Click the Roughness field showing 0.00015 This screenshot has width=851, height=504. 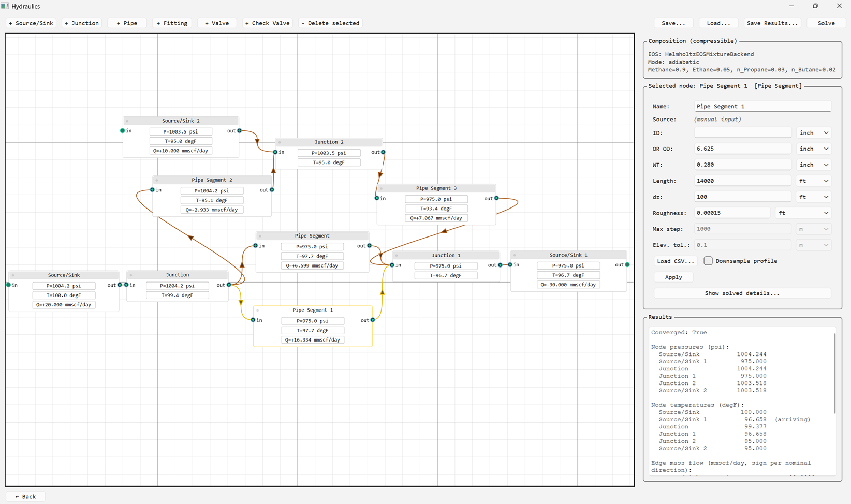pos(732,213)
